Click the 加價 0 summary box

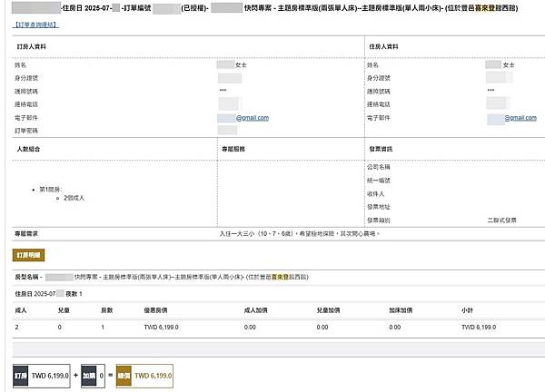pos(93,376)
